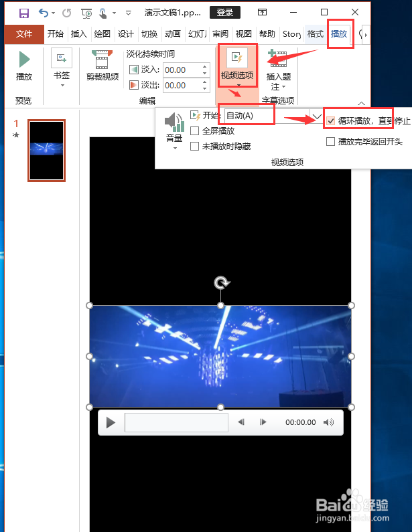Enable 播放完毕返回开头 rewind checkbox
Viewport: 412px width, 532px height.
click(x=330, y=141)
